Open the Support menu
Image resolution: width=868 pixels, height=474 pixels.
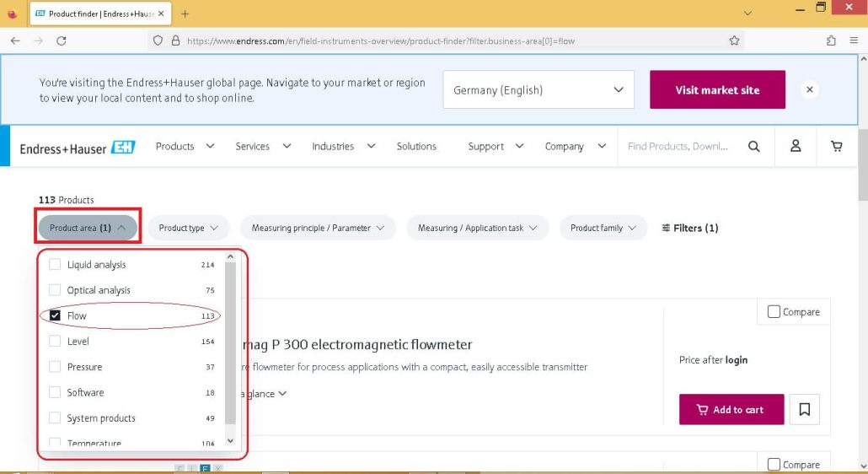pyautogui.click(x=496, y=146)
